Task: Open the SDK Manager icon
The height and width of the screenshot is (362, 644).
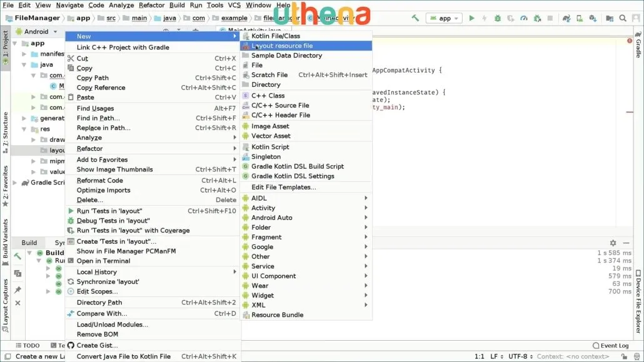Action: 593,18
